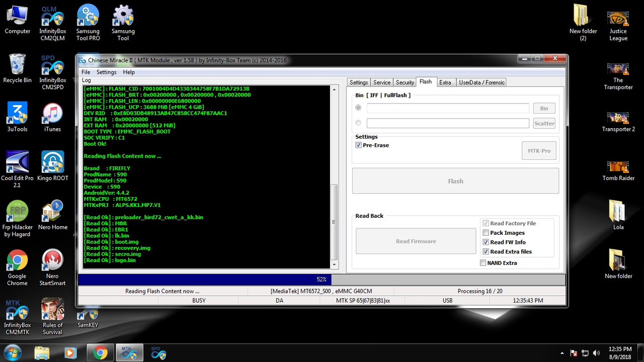Open the Lola folder
Image resolution: width=644 pixels, height=362 pixels.
tap(618, 215)
